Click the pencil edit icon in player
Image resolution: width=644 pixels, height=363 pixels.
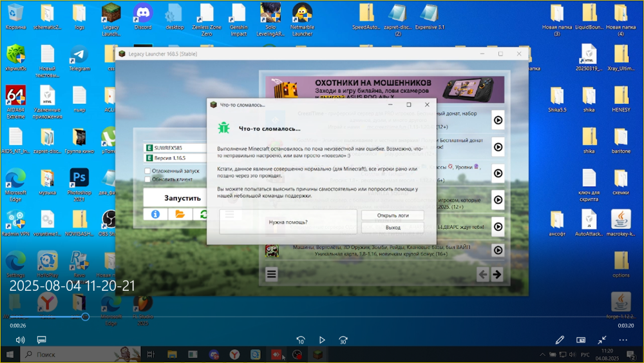coord(560,340)
